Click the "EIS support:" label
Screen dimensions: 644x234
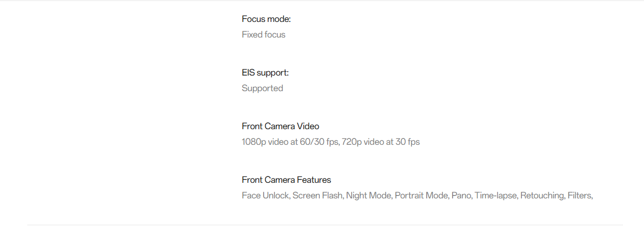[x=265, y=73]
